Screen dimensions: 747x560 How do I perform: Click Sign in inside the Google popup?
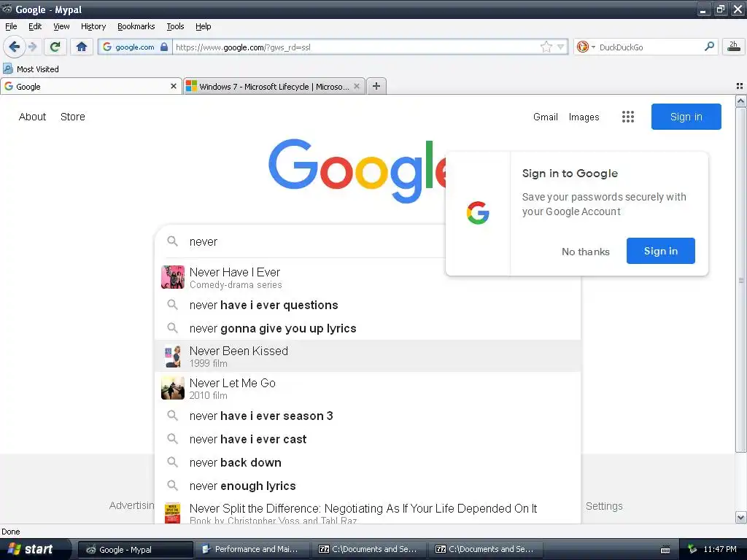[x=660, y=251]
